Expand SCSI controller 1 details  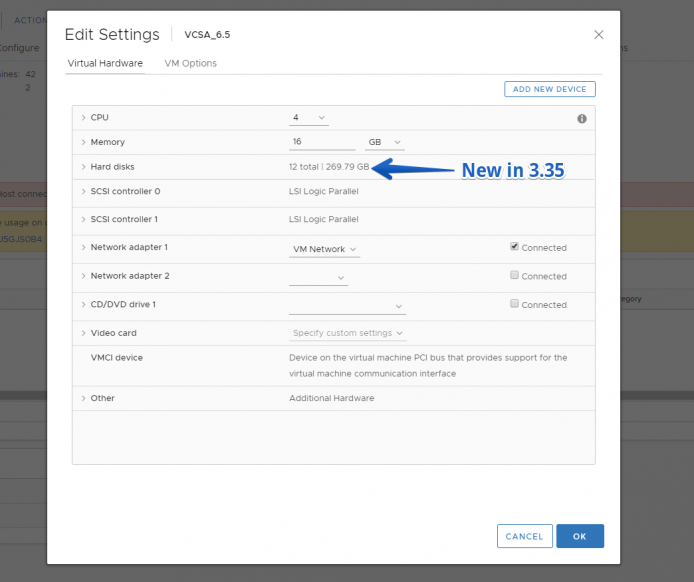coord(83,219)
